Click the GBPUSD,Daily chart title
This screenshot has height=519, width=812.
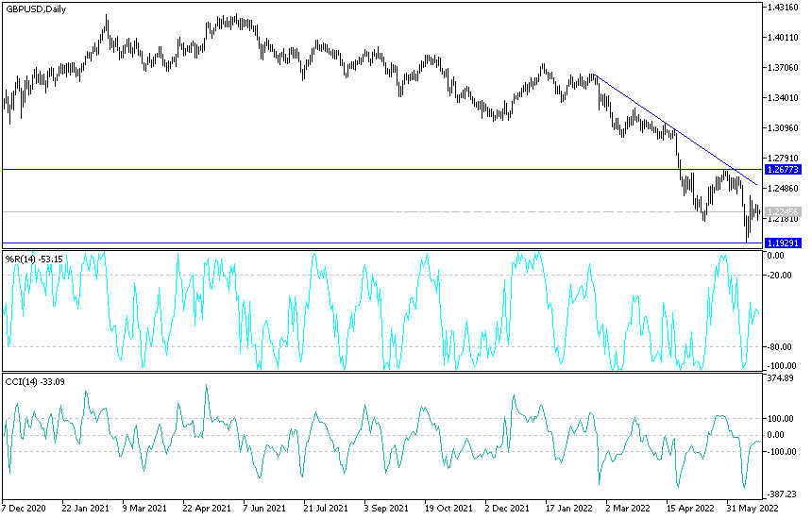point(36,9)
